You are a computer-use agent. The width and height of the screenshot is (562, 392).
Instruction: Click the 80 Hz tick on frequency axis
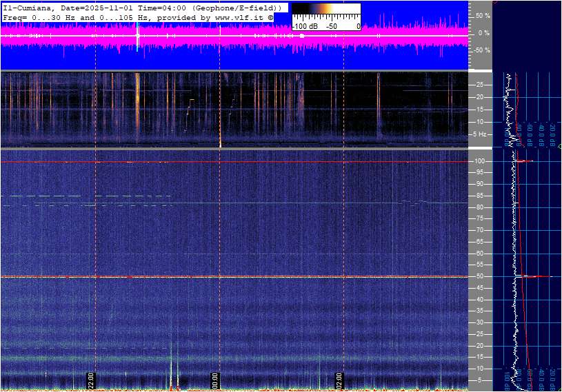(x=481, y=207)
